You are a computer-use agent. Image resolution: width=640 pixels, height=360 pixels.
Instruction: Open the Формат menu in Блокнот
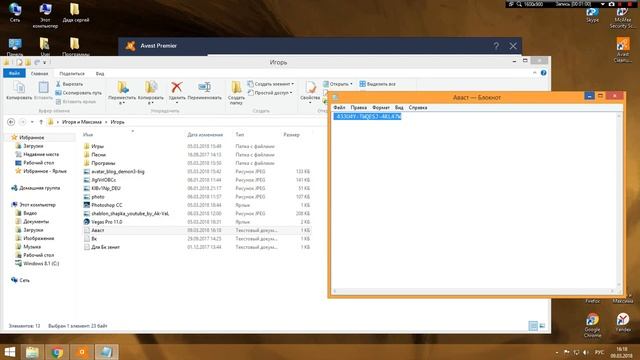(x=381, y=107)
